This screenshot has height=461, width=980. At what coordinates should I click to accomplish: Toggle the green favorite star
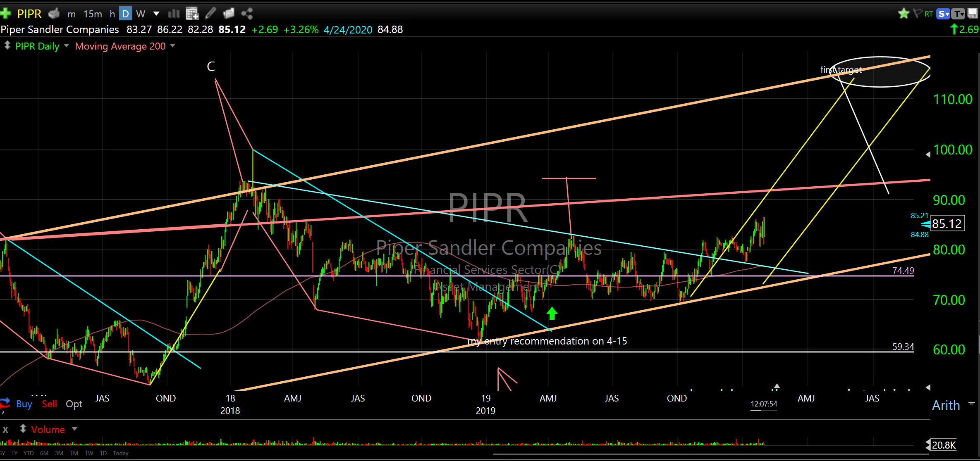[904, 14]
